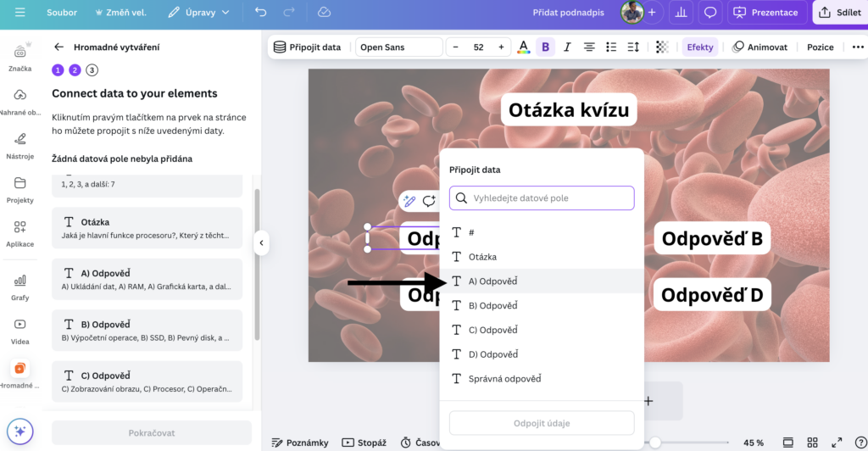Increase font size with plus
Viewport: 868px width, 451px height.
501,47
